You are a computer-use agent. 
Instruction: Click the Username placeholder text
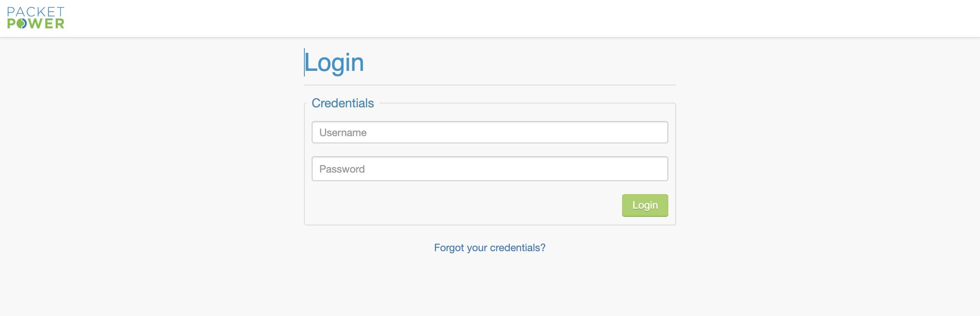pyautogui.click(x=343, y=133)
